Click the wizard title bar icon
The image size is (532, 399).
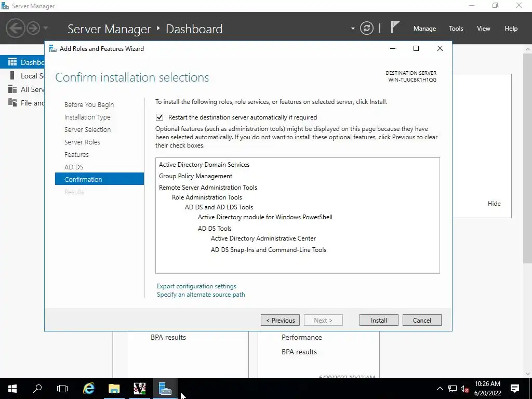(53, 48)
